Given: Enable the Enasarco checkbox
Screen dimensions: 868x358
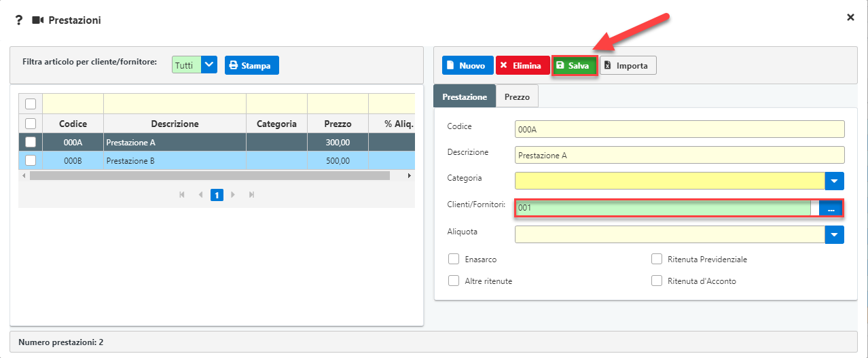Looking at the screenshot, I should (x=454, y=259).
